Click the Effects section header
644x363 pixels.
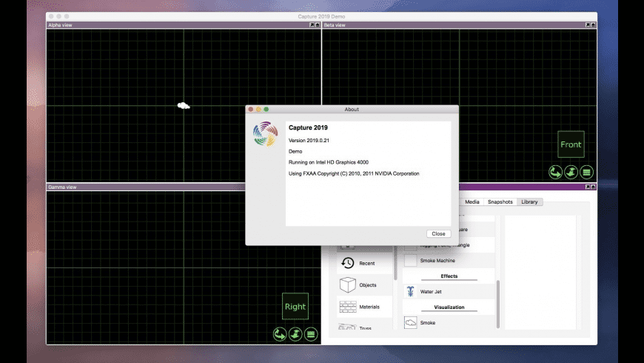pos(449,276)
